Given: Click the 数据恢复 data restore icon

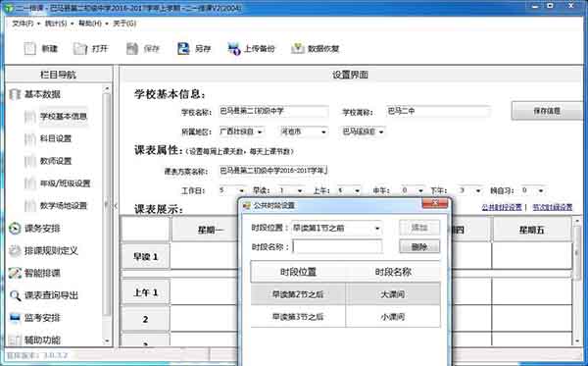Looking at the screenshot, I should click(x=297, y=48).
